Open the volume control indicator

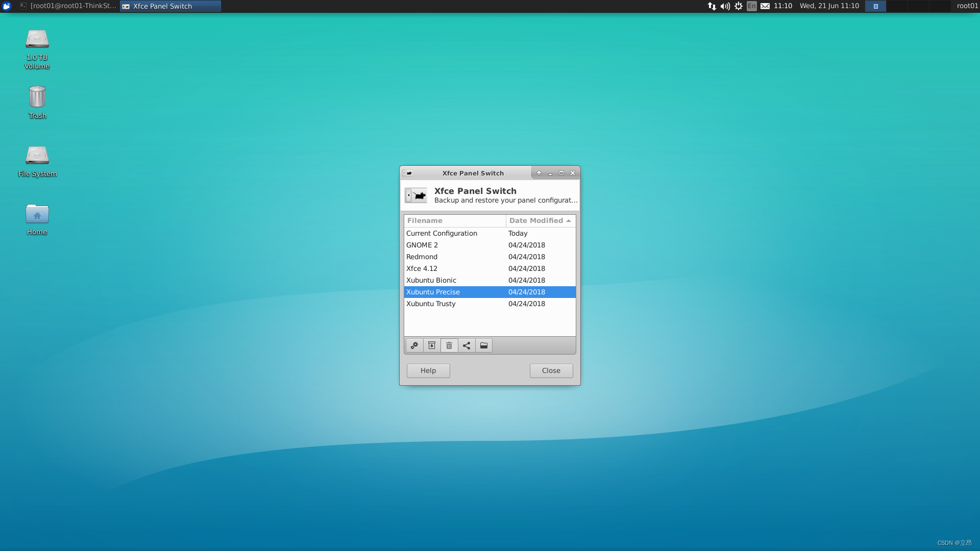(725, 6)
